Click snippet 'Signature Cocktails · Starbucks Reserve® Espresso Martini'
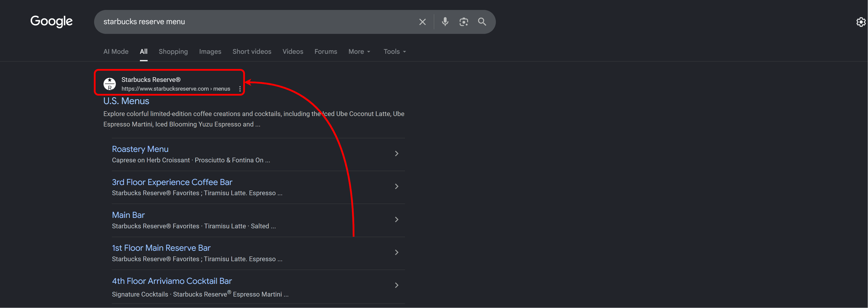Viewport: 868px width, 308px height. coord(197,294)
